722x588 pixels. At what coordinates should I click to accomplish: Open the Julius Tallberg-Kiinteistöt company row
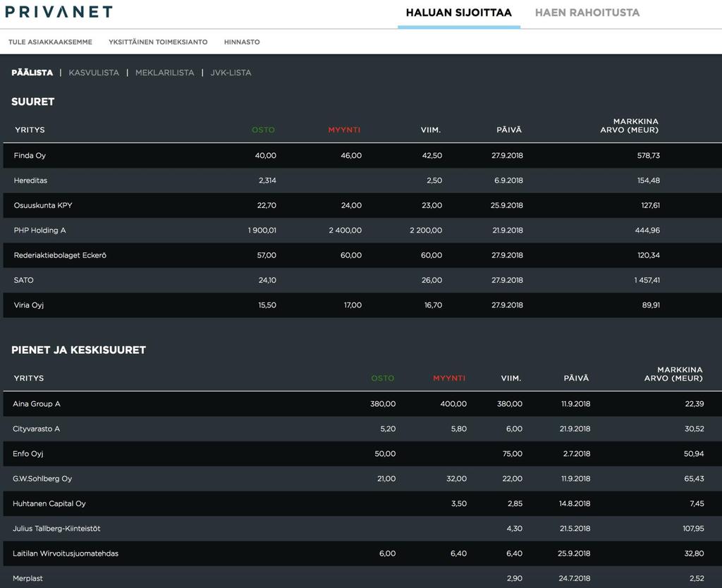point(362,528)
